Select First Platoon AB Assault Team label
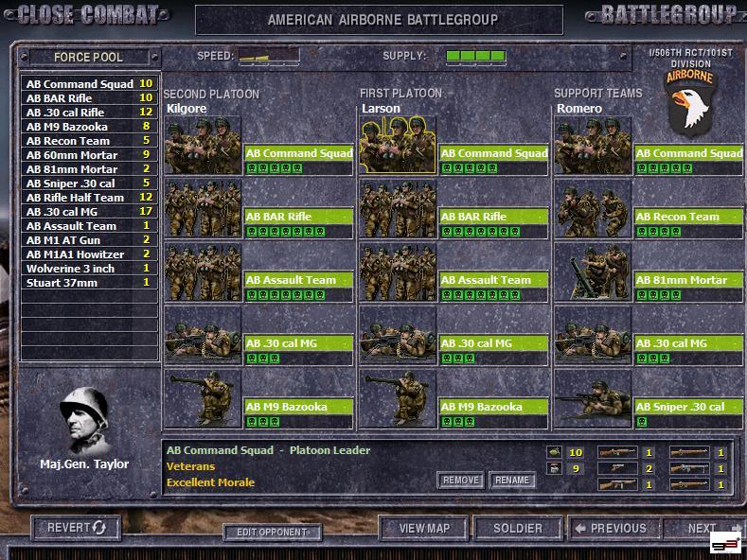 coord(493,279)
